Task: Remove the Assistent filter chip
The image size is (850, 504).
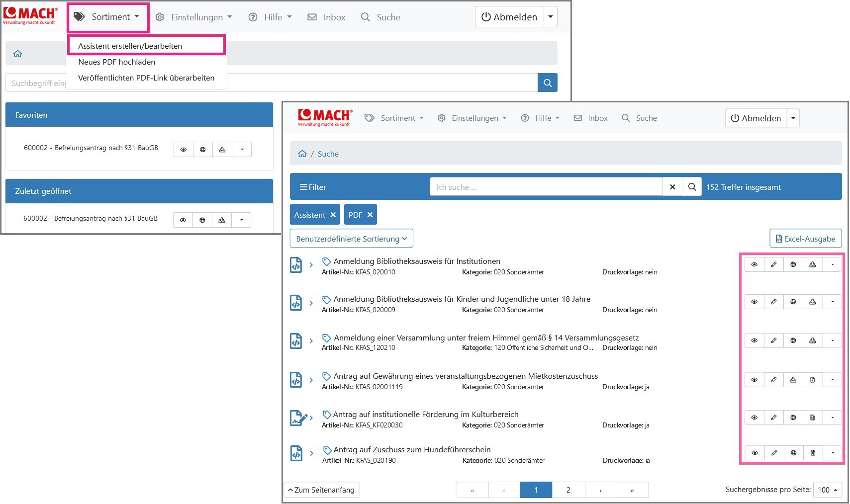Action: 333,215
